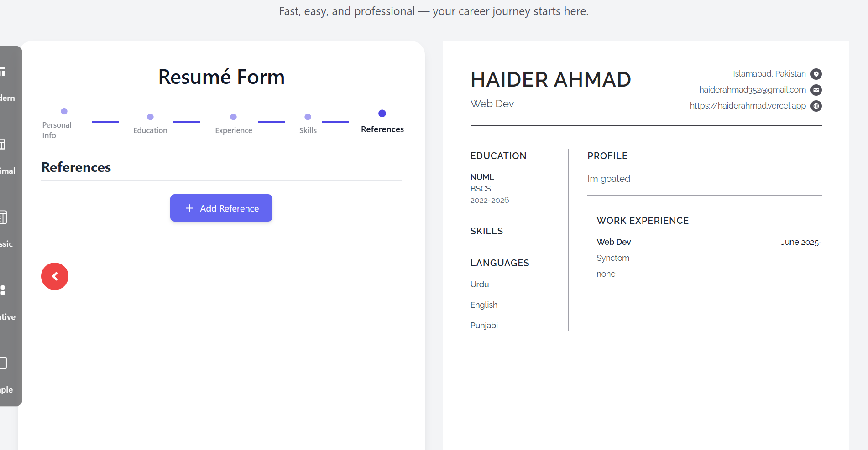
Task: Click the NUML education entry in preview
Action: 482,177
